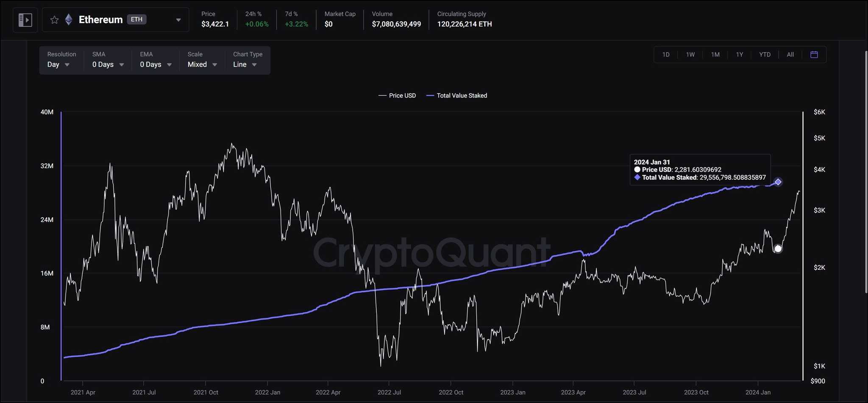Open the calendar date-range picker icon
868x403 pixels.
coord(814,54)
